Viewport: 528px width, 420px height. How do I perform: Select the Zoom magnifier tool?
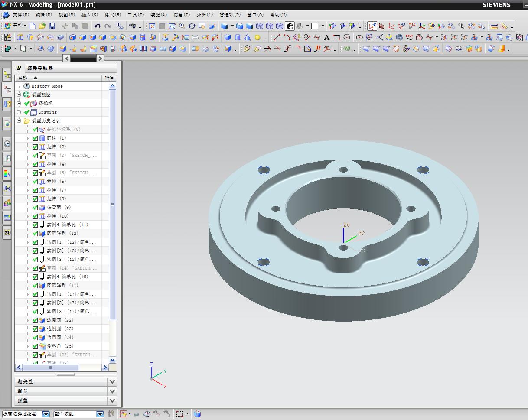click(182, 26)
